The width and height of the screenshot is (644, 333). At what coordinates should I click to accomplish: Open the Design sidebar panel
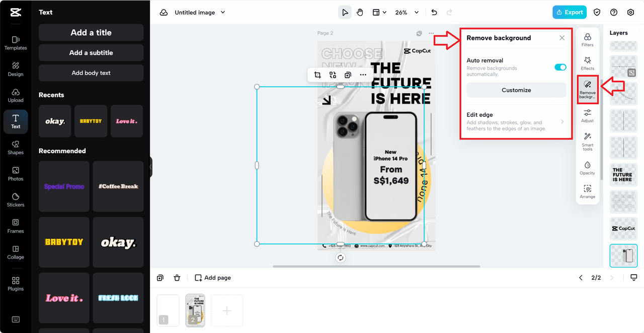(x=16, y=69)
